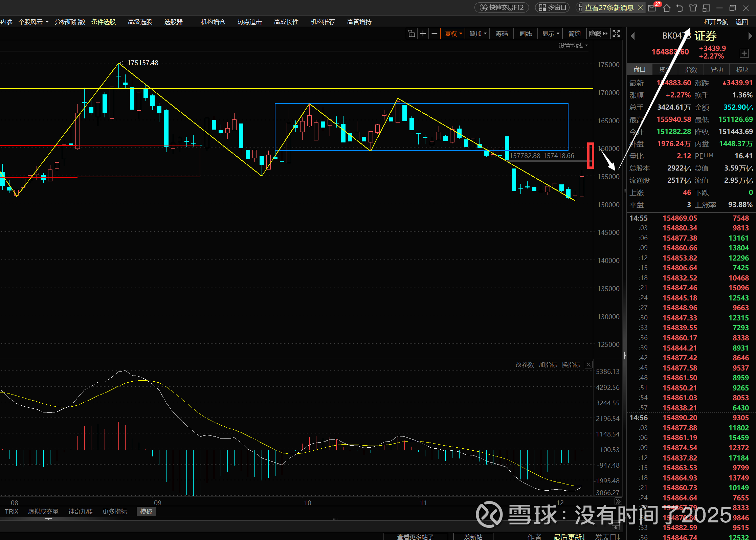Image resolution: width=756 pixels, height=540 pixels.
Task: Expand 叠加 overlay dropdown
Action: (477, 33)
